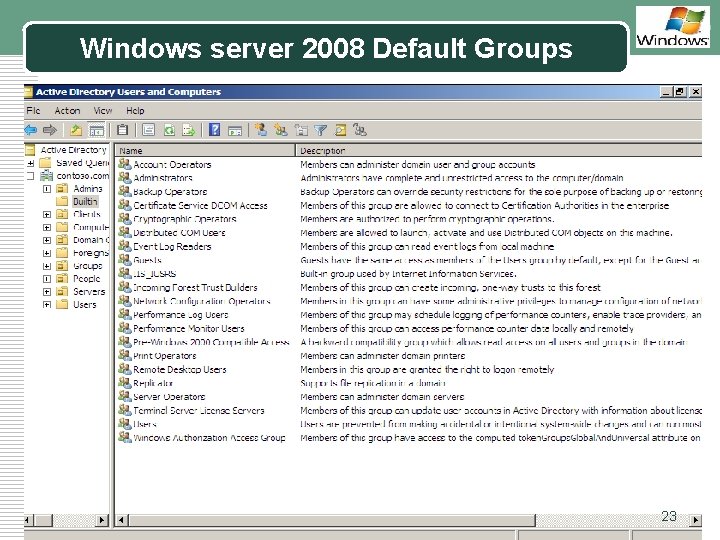Open the File menu
Viewport: 720px width, 540px height.
[x=33, y=111]
